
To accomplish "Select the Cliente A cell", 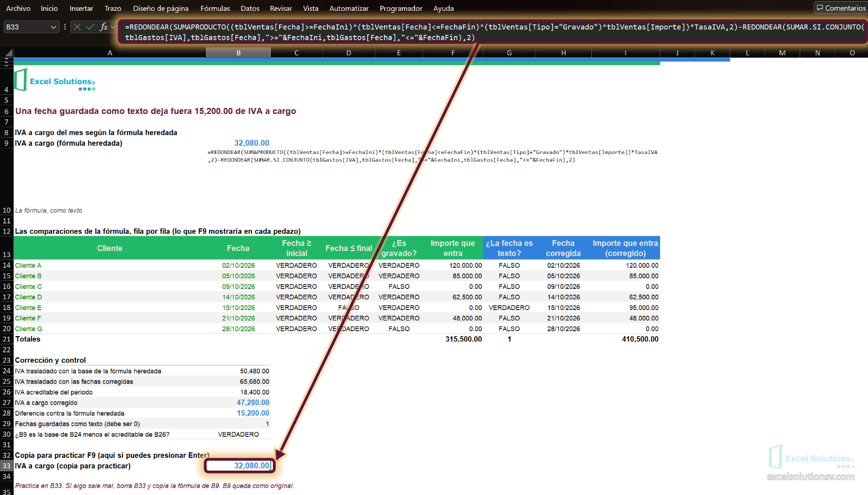I will (x=110, y=266).
